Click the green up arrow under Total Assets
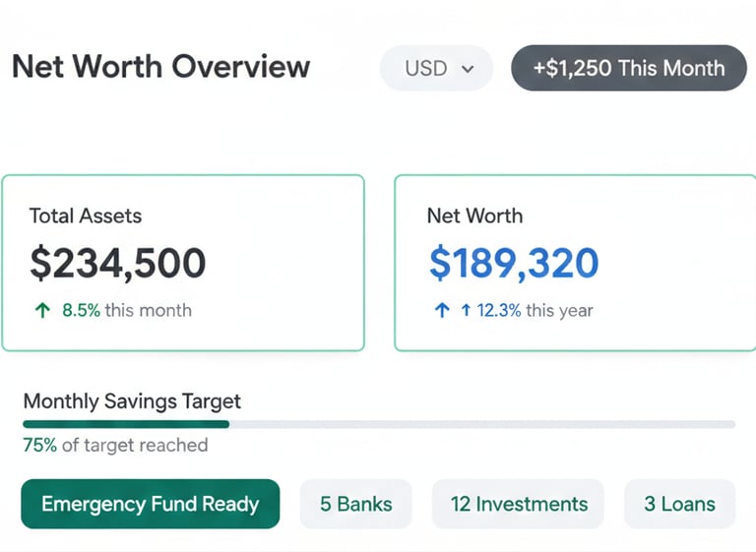The height and width of the screenshot is (552, 756). (42, 311)
